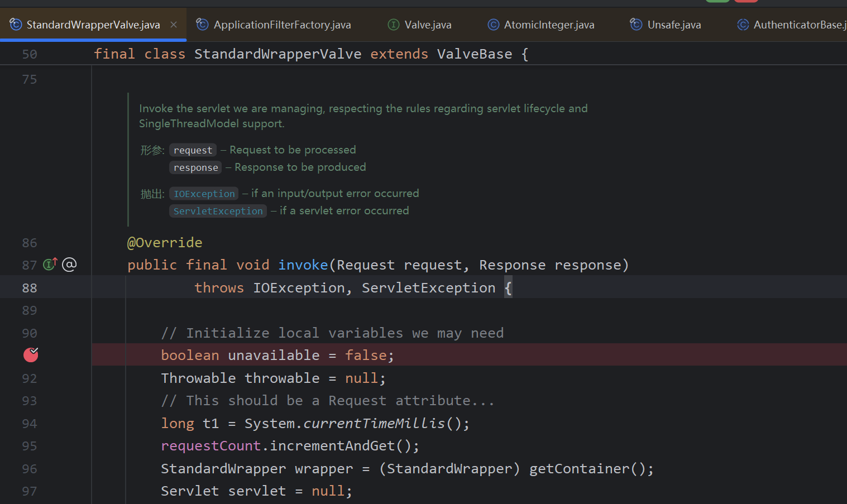Click the implements-method gutter icon at line 87
Screen dimensions: 847x504
50,265
